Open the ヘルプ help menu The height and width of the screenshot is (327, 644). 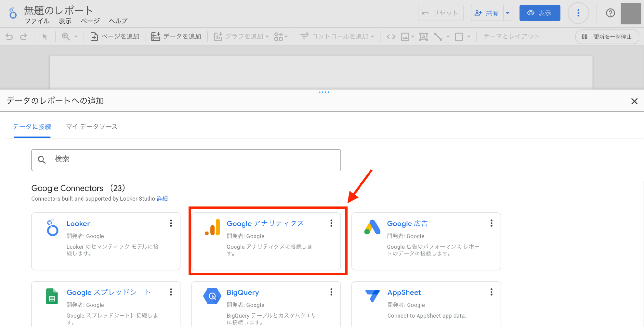tap(118, 21)
